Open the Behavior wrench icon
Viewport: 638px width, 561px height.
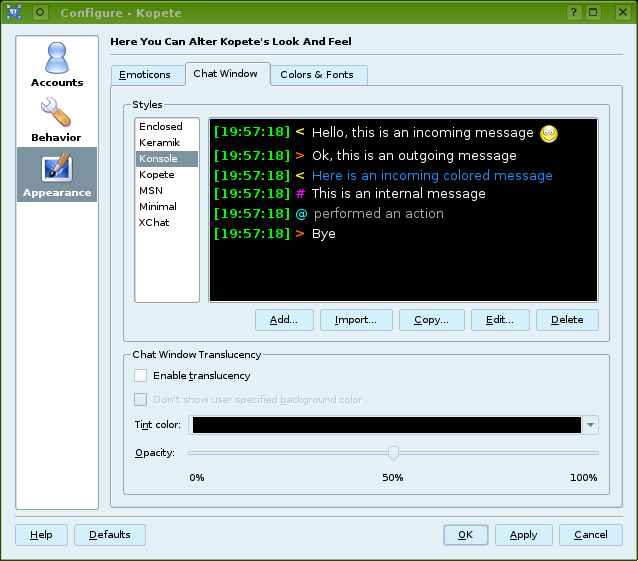tap(56, 112)
